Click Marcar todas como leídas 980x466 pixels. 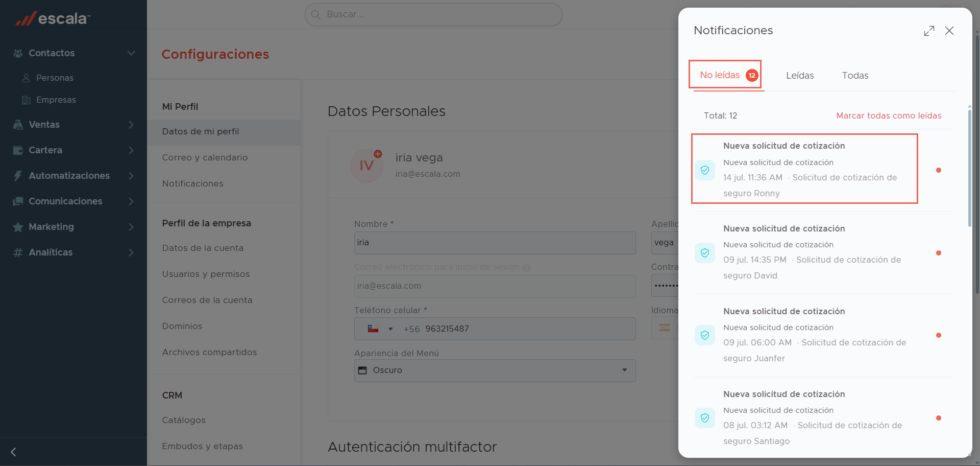[x=889, y=115]
